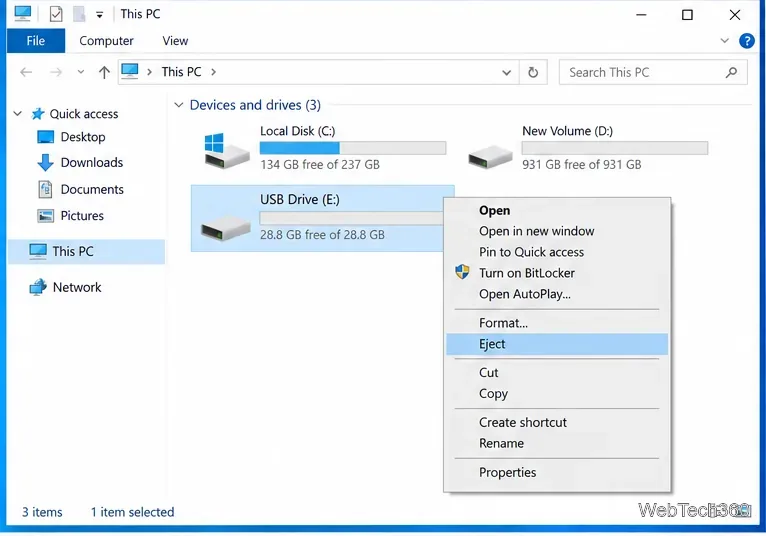Select Quick access in the navigation pane
766x536 pixels.
coord(84,114)
